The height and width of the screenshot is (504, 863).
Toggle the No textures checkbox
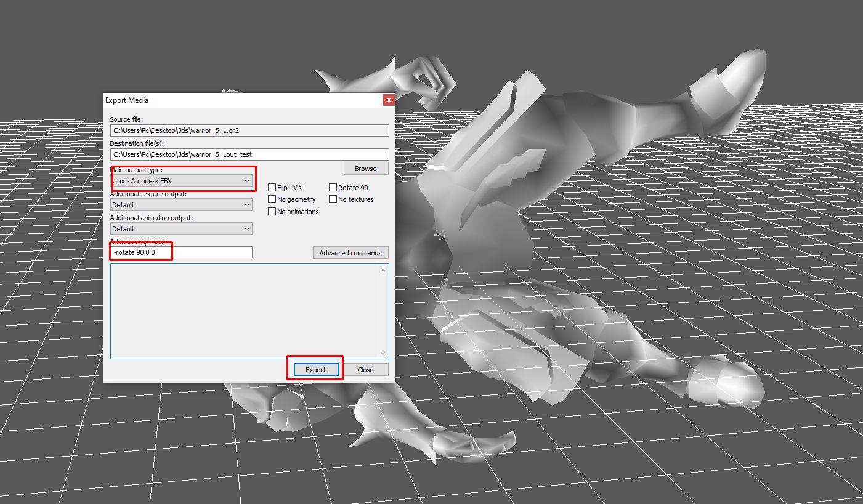(x=333, y=199)
